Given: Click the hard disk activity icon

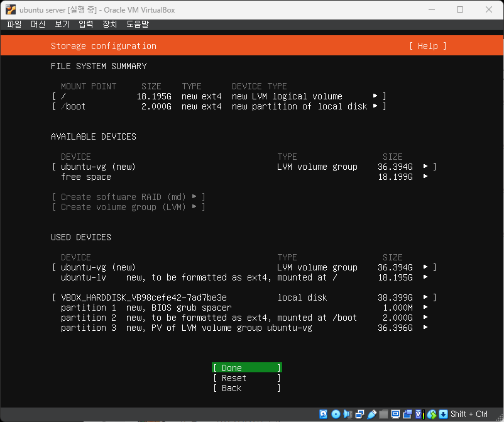Looking at the screenshot, I should point(324,414).
